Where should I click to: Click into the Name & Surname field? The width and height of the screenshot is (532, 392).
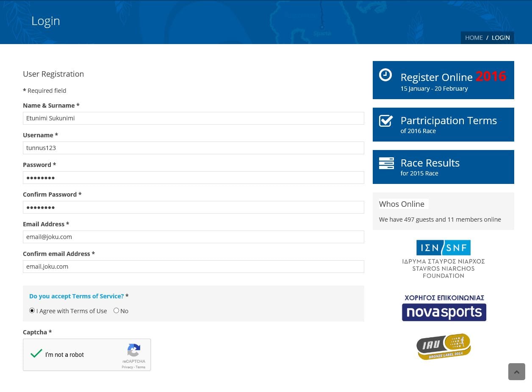coord(193,118)
